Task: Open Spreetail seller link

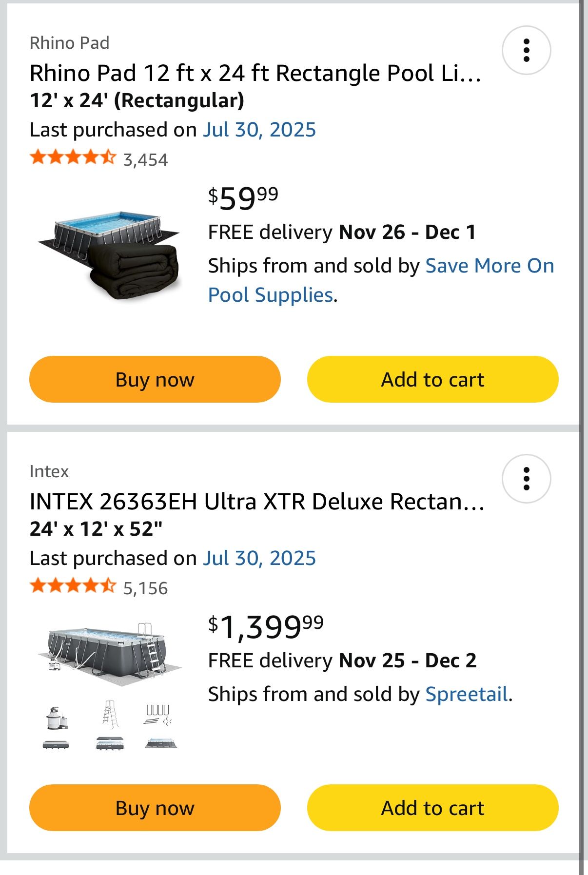Action: coord(467,694)
